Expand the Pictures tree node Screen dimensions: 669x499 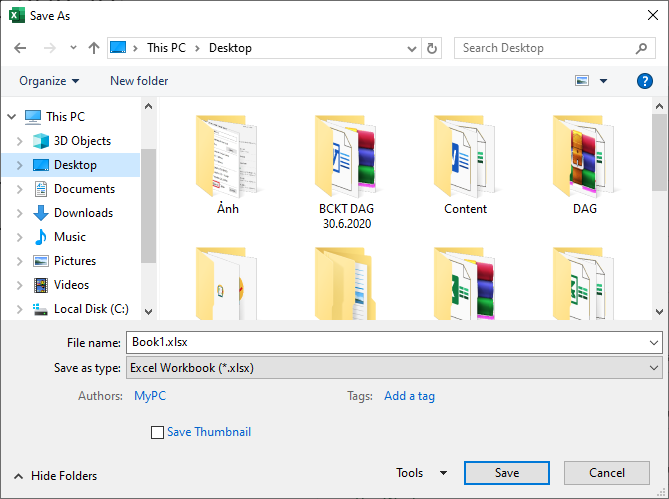tap(20, 261)
